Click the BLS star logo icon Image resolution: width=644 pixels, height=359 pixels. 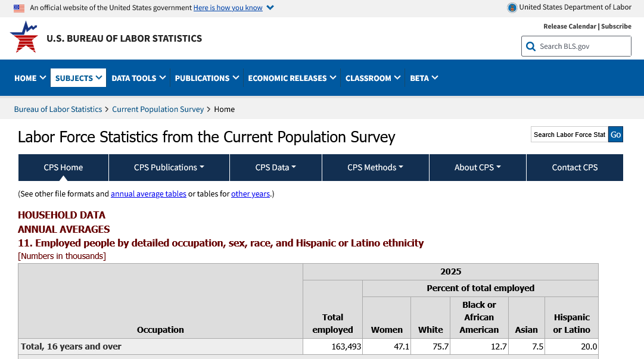[x=24, y=37]
